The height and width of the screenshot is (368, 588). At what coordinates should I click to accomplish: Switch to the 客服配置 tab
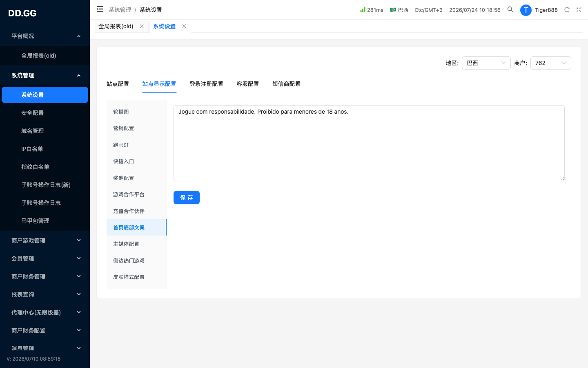tap(248, 84)
